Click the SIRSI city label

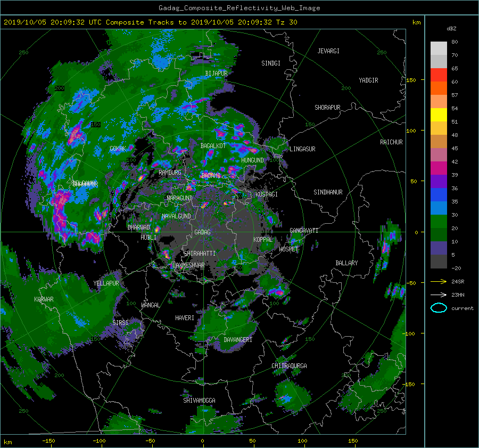click(x=120, y=323)
